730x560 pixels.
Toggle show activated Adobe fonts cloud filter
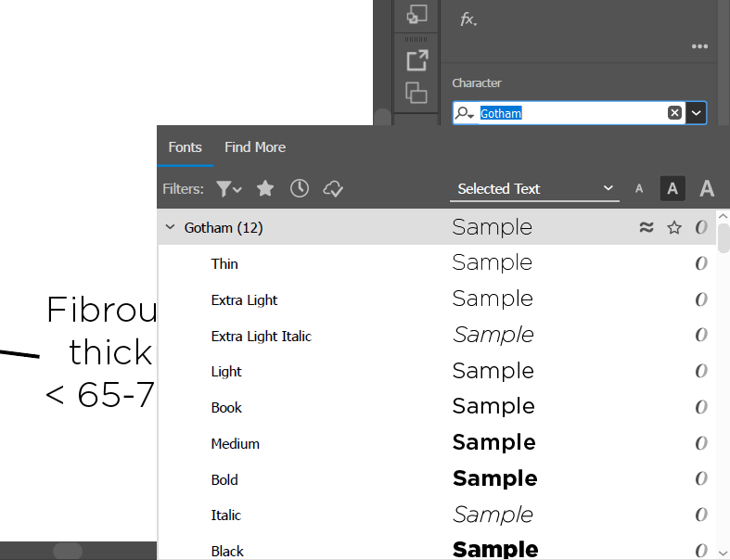coord(333,189)
